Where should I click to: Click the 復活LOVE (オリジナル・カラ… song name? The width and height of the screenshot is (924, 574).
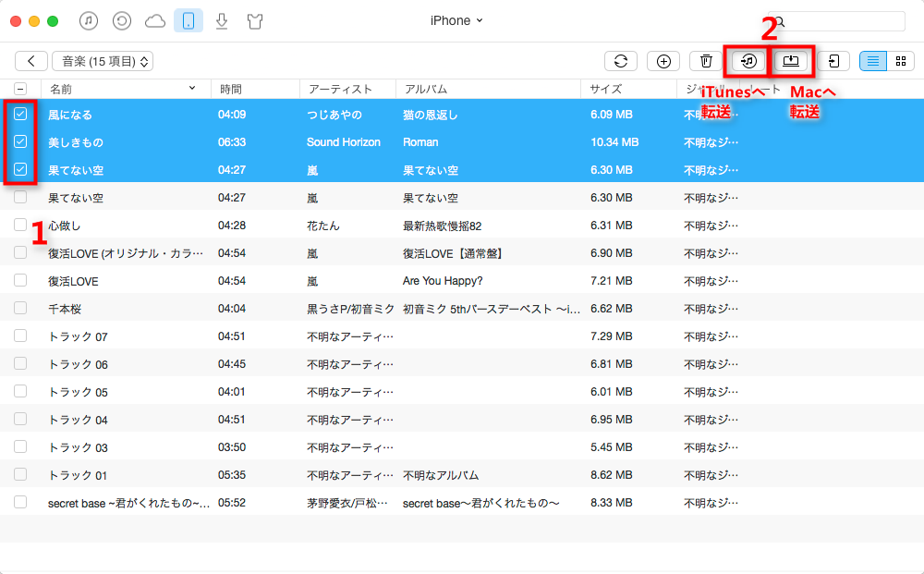click(126, 253)
